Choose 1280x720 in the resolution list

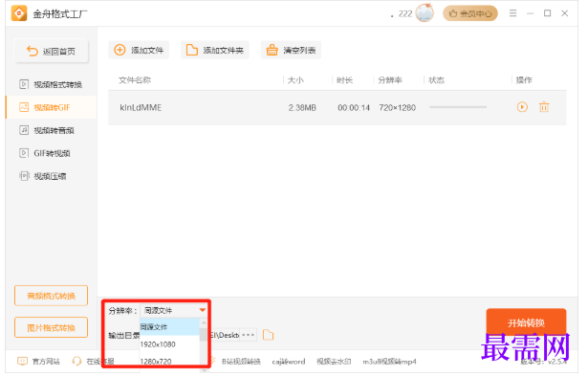(170, 361)
